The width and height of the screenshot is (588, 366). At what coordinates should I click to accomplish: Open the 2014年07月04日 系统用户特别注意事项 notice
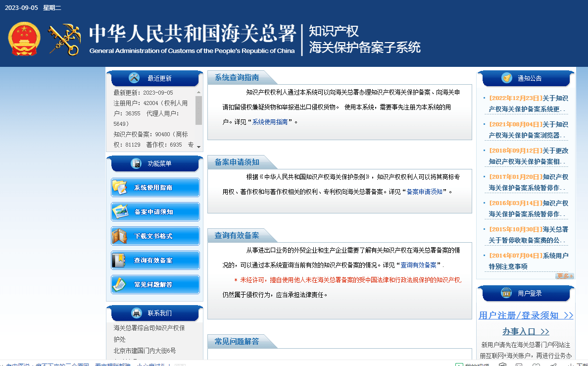(529, 261)
